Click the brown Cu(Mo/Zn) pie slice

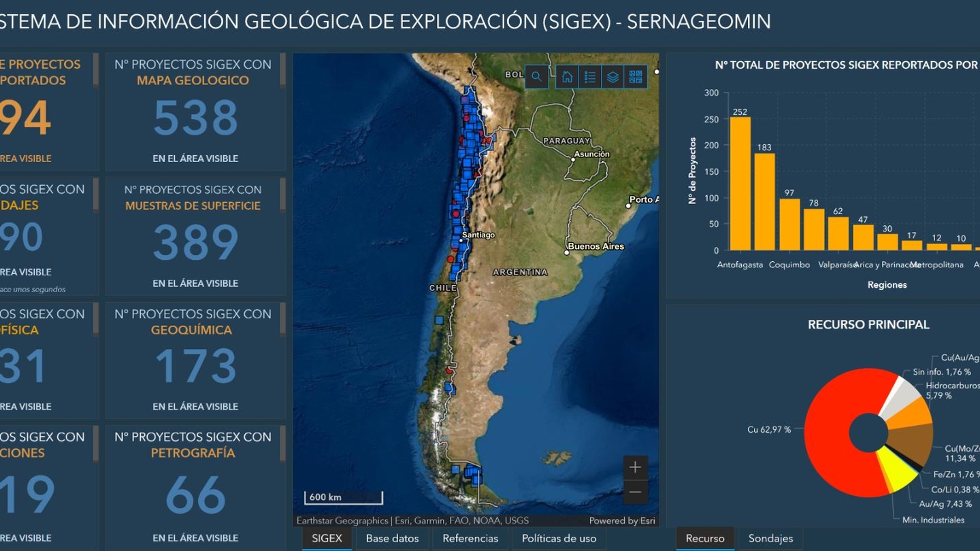point(912,443)
